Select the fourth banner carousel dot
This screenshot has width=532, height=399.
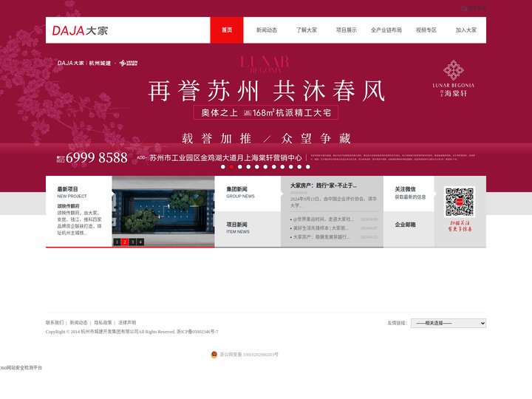248,167
